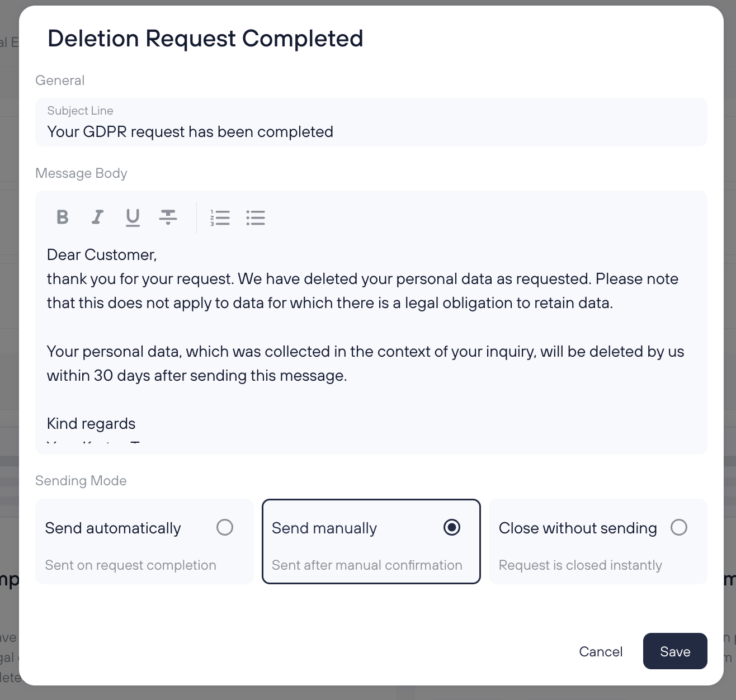Click the Subject Line field label

pyautogui.click(x=80, y=111)
